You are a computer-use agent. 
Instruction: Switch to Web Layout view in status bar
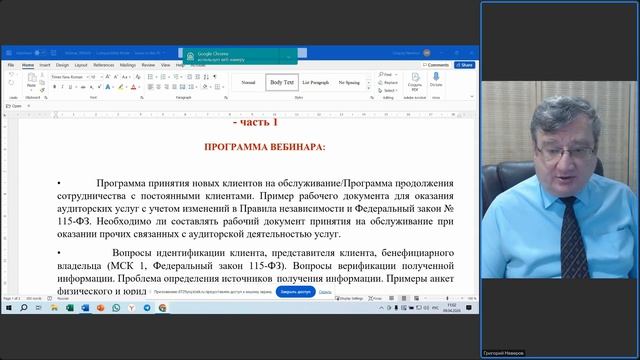pos(416,298)
